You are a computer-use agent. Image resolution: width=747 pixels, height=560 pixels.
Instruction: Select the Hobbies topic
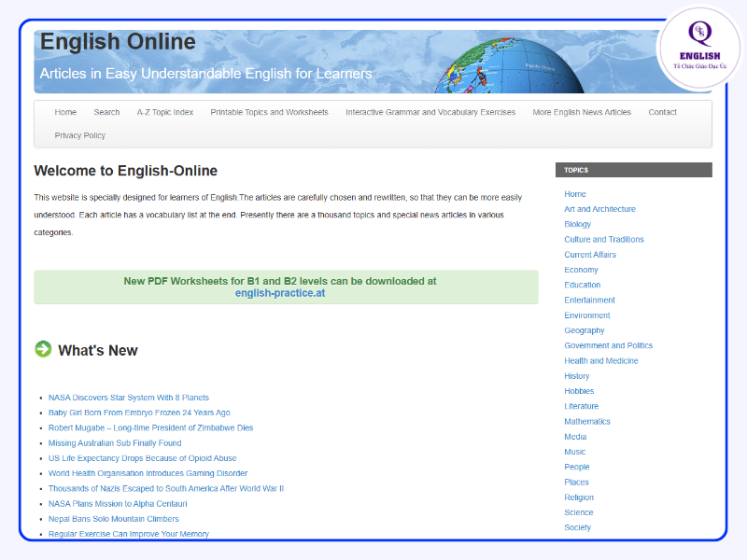[x=579, y=391]
